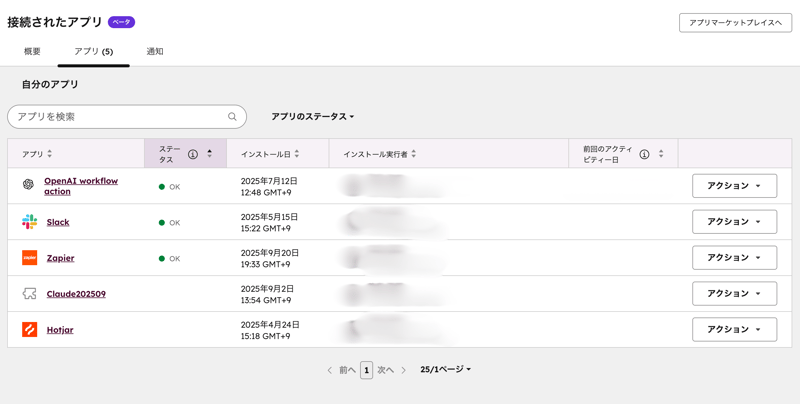The height and width of the screenshot is (404, 800).
Task: Click the Zapier orange logo icon
Action: [29, 258]
